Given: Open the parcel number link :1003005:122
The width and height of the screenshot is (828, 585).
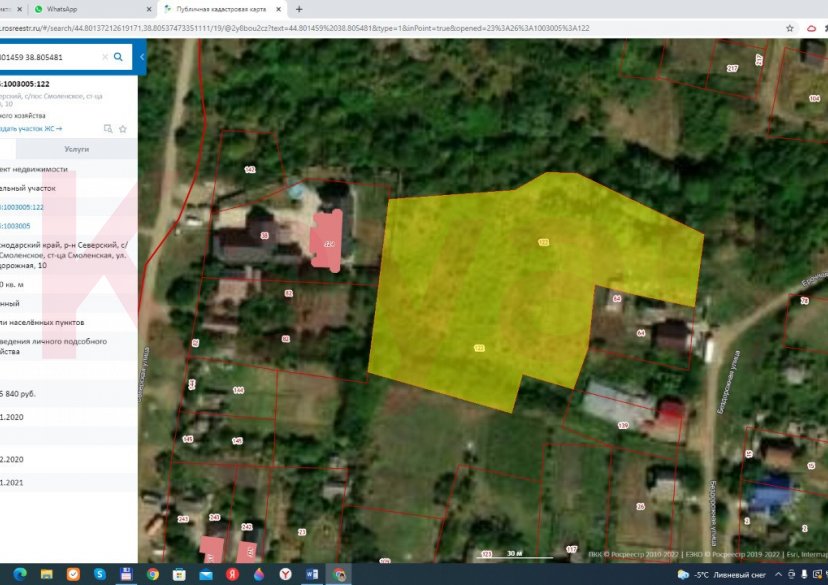Looking at the screenshot, I should [x=22, y=207].
